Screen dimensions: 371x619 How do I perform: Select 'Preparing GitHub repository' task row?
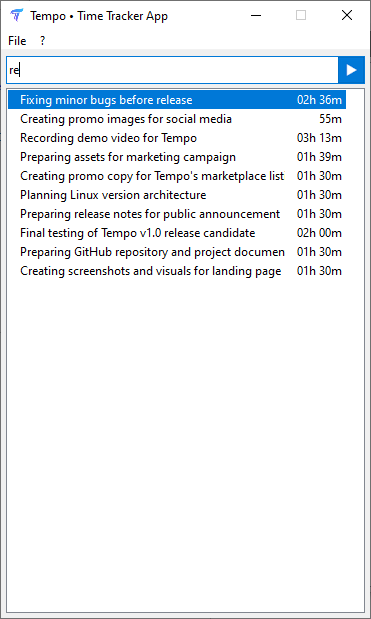[x=177, y=252]
